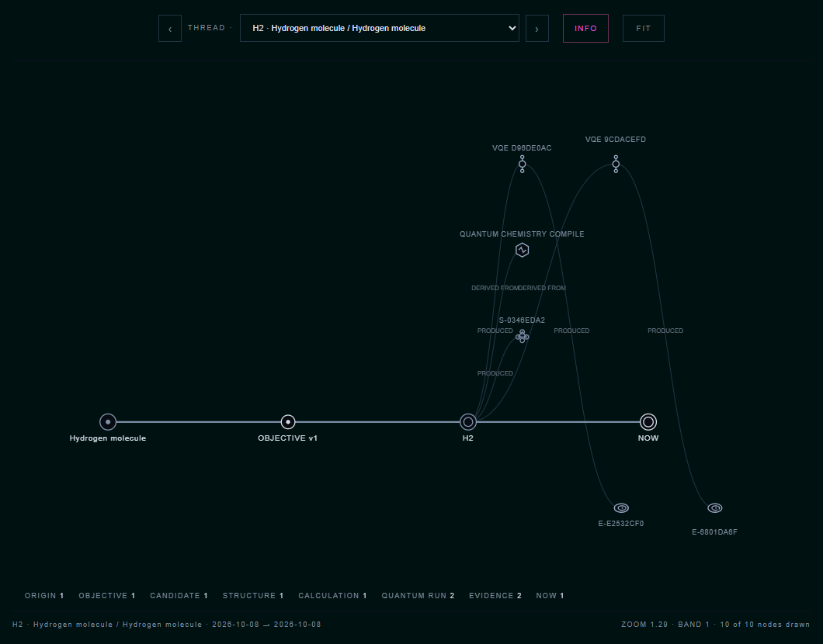Viewport: 823px width, 644px height.
Task: Toggle the INFO button
Action: (585, 28)
